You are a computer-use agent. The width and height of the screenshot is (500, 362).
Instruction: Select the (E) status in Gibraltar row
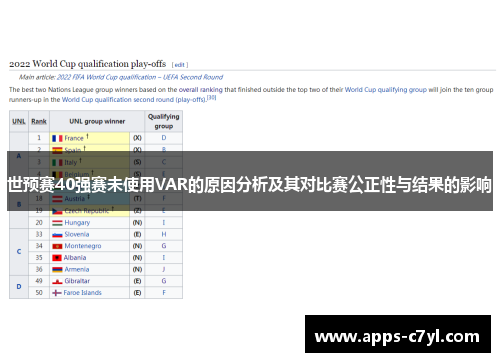click(x=137, y=281)
